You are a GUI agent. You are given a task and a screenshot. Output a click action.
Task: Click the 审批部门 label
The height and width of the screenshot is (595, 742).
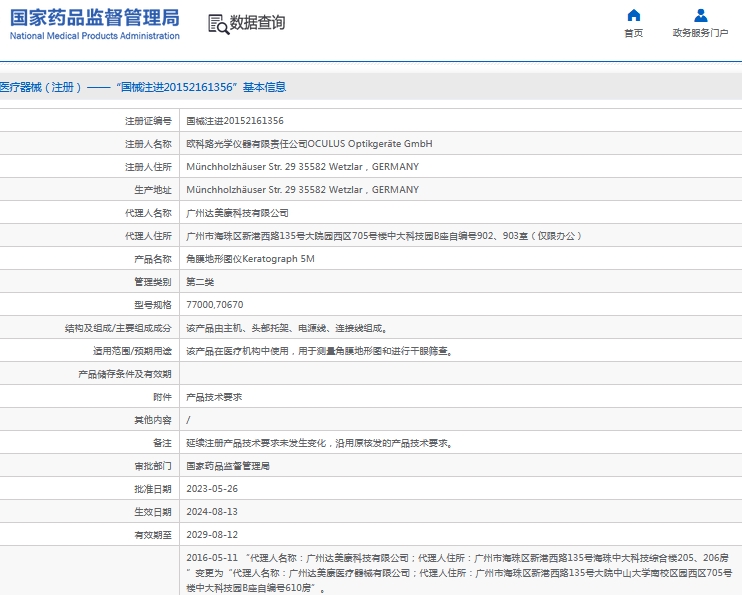(153, 466)
